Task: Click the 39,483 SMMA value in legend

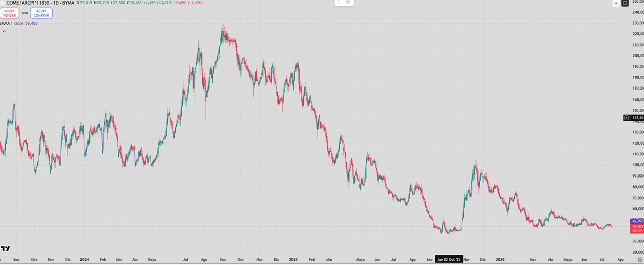Action: point(31,23)
